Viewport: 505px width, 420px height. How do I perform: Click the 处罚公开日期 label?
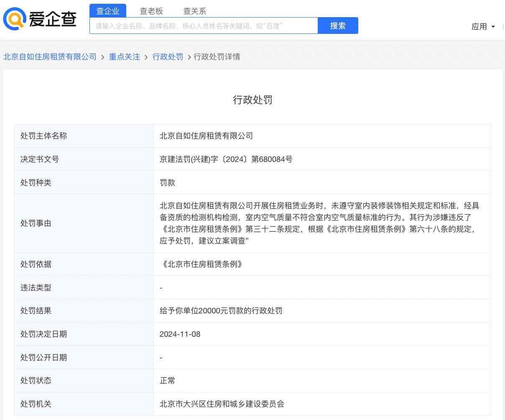(43, 357)
